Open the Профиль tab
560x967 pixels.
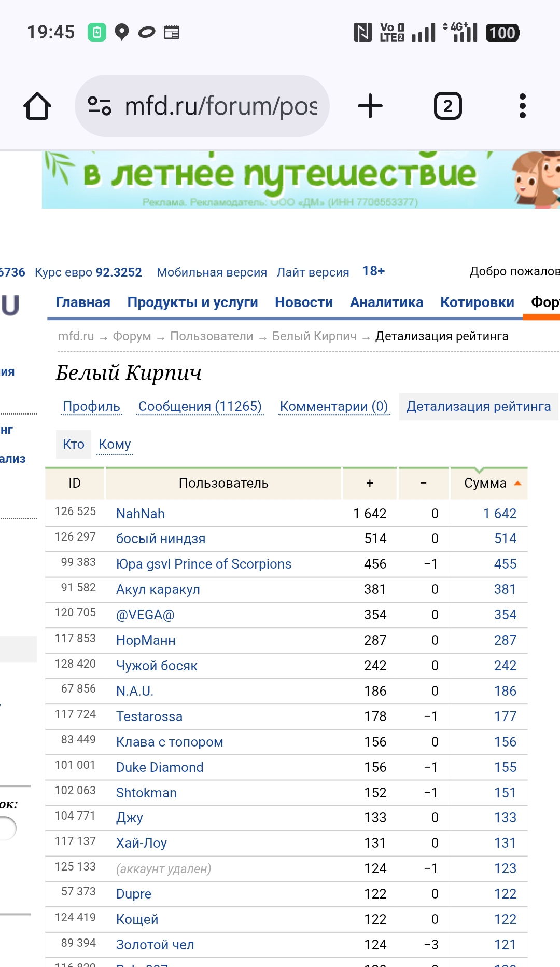(x=91, y=407)
